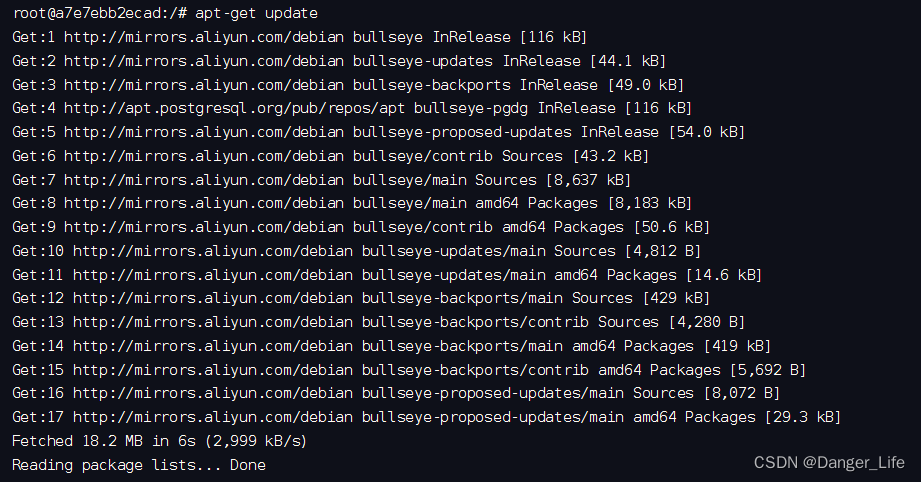The image size is (921, 482).
Task: Click the Get:17 proposed-updates amd64 Packages URL
Action: point(209,417)
